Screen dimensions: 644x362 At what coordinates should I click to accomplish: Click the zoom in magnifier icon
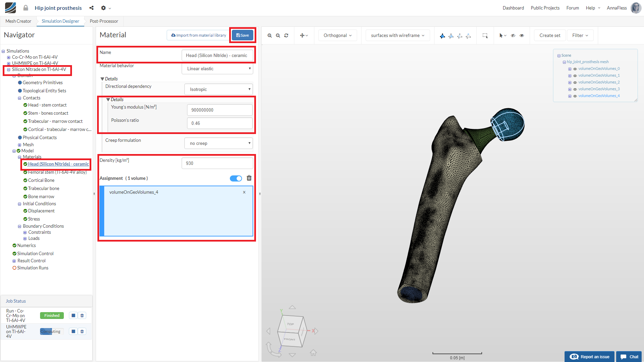pyautogui.click(x=270, y=35)
